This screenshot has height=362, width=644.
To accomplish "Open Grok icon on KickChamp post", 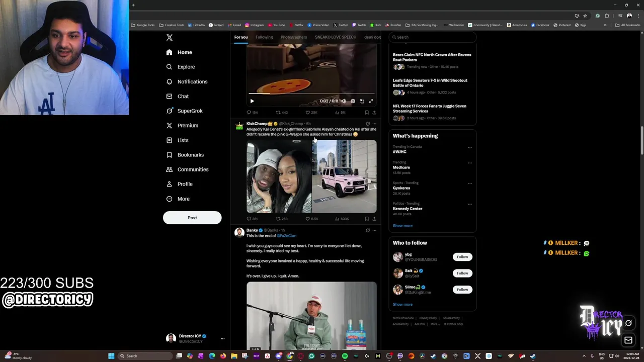I will (367, 124).
